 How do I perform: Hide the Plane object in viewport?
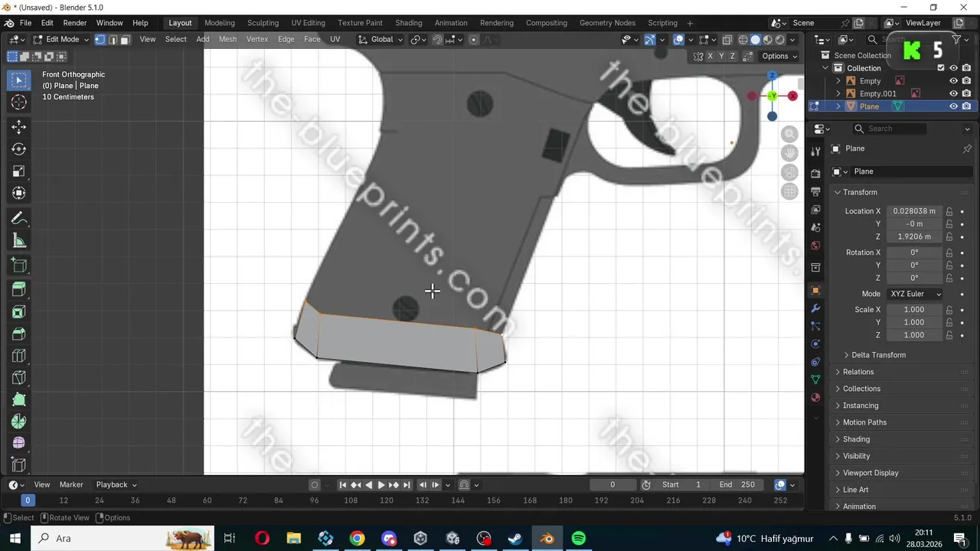tap(954, 106)
